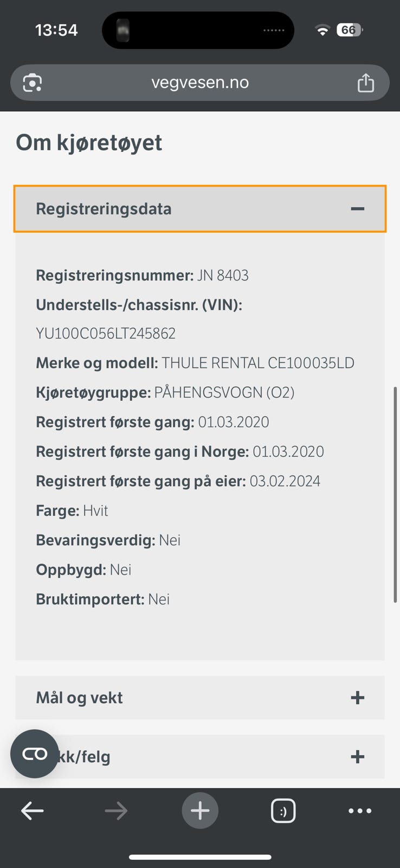Expand Mål og vekt with plus icon

(357, 698)
